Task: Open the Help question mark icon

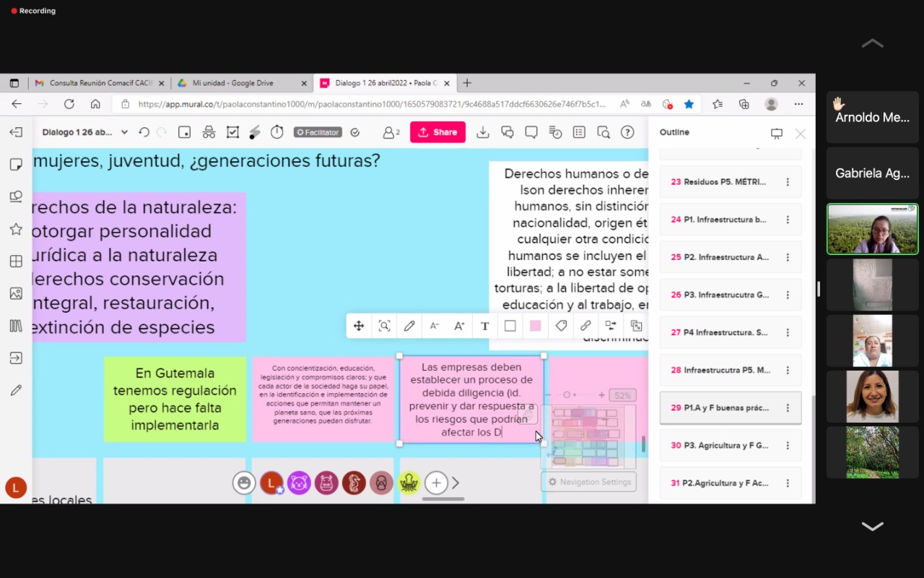Action: tap(627, 132)
